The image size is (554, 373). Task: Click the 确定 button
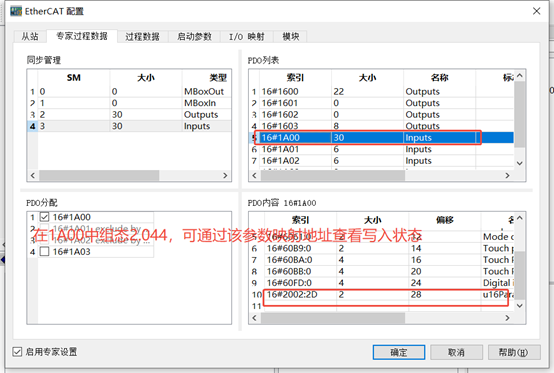tap(399, 352)
